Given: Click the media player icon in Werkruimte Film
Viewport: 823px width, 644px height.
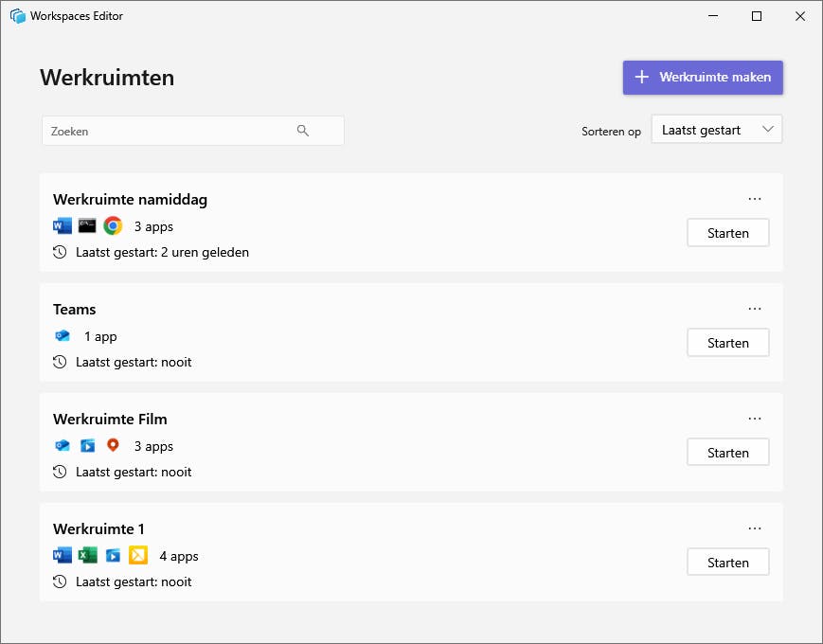Looking at the screenshot, I should point(87,446).
